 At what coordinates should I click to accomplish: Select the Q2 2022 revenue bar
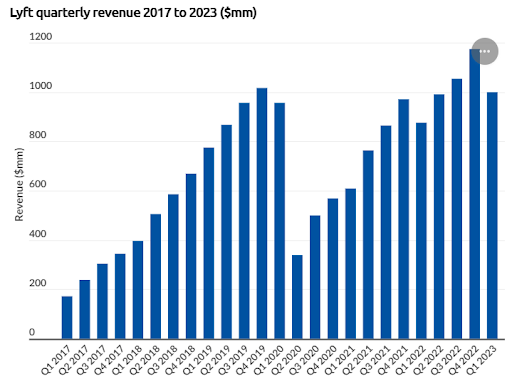point(439,217)
